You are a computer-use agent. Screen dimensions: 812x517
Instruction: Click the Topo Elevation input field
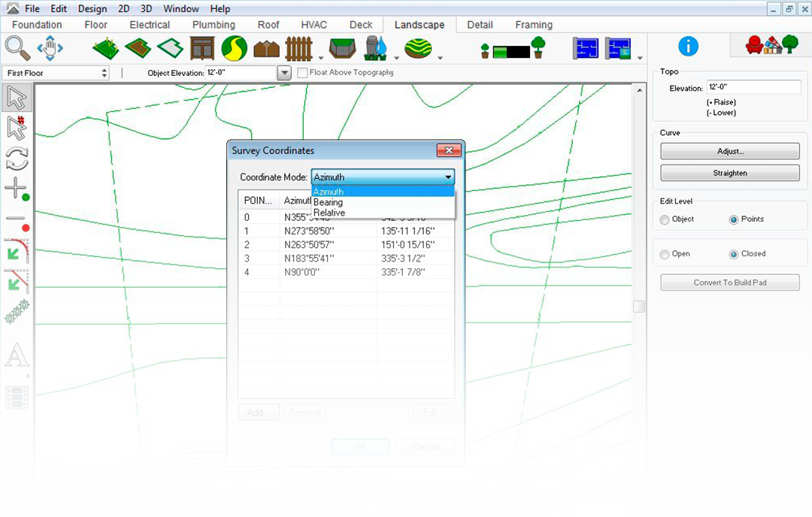coord(753,88)
